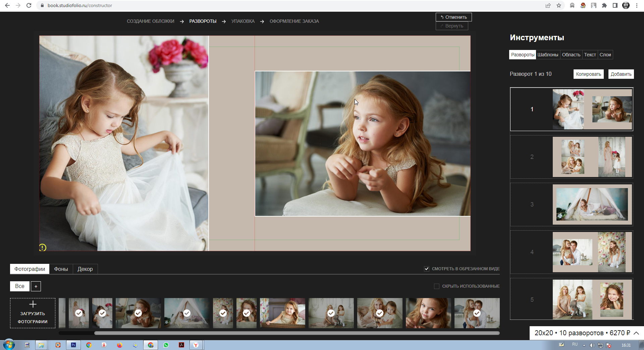Click the grey hand pointer extension icon
The height and width of the screenshot is (350, 644).
(x=594, y=5)
